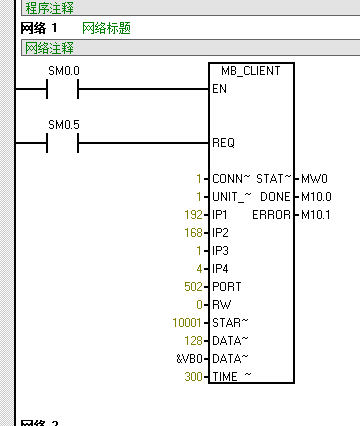This screenshot has height=426, width=360.
Task: Select data count value 128
Action: pos(193,341)
